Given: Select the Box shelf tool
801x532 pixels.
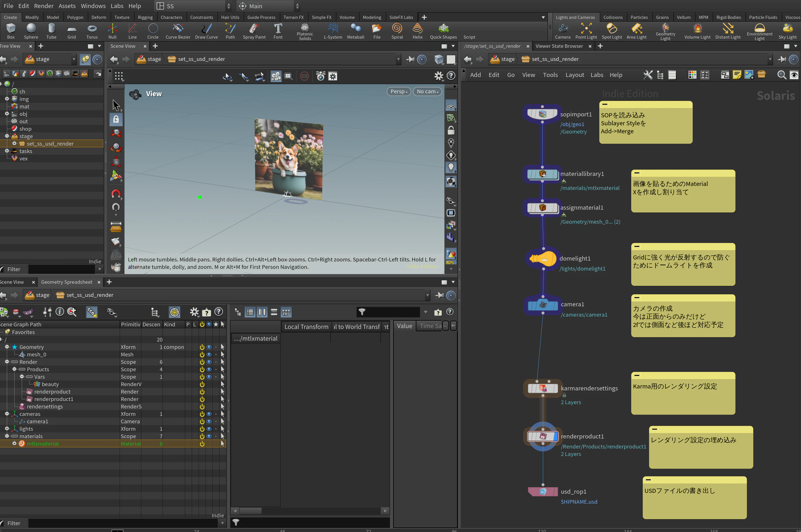Looking at the screenshot, I should click(x=11, y=31).
